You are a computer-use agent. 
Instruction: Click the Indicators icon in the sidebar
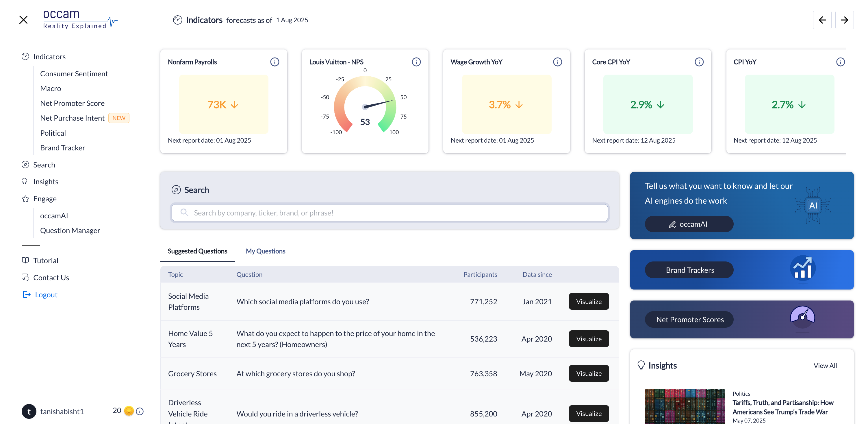pos(26,56)
